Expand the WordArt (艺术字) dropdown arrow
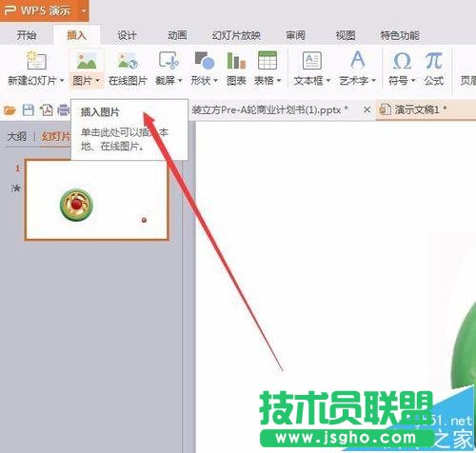The height and width of the screenshot is (453, 476). click(x=373, y=81)
